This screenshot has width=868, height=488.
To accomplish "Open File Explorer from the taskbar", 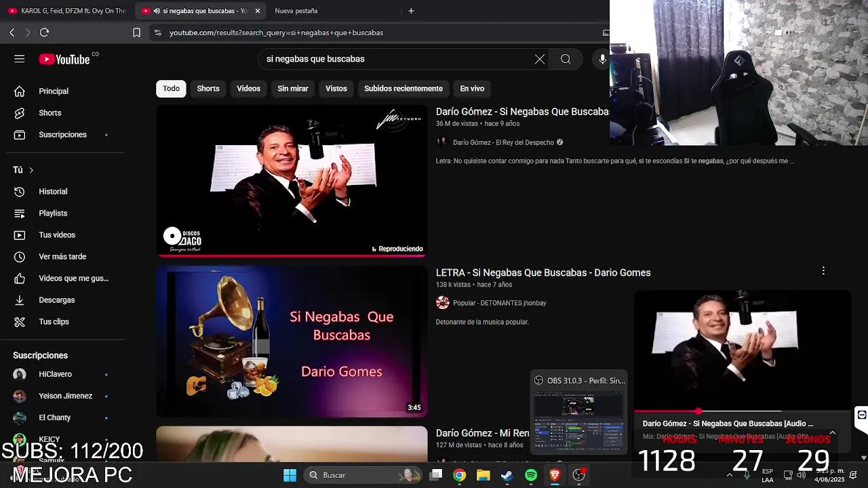I will [x=484, y=475].
